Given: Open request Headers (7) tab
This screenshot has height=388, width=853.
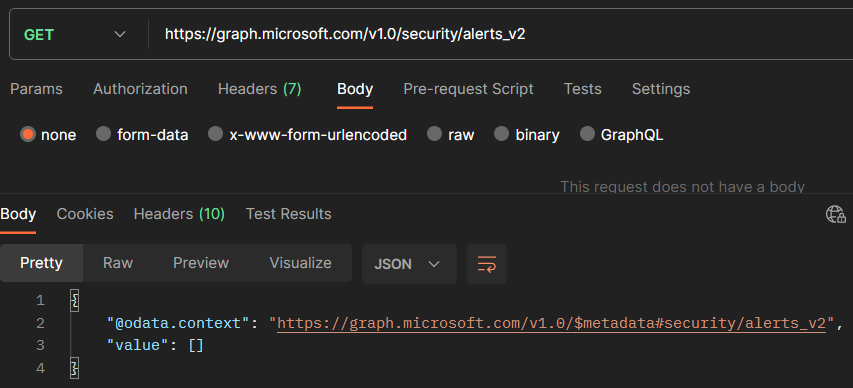Looking at the screenshot, I should coord(259,89).
